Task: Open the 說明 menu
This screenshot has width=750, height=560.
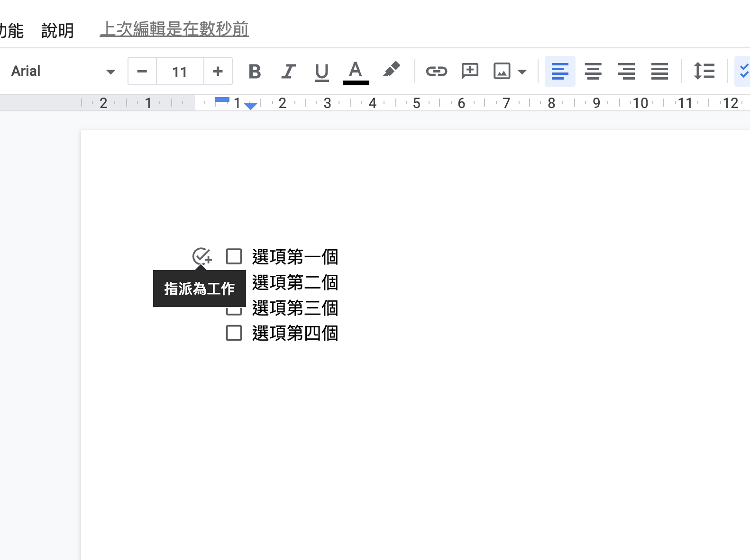Action: tap(57, 30)
